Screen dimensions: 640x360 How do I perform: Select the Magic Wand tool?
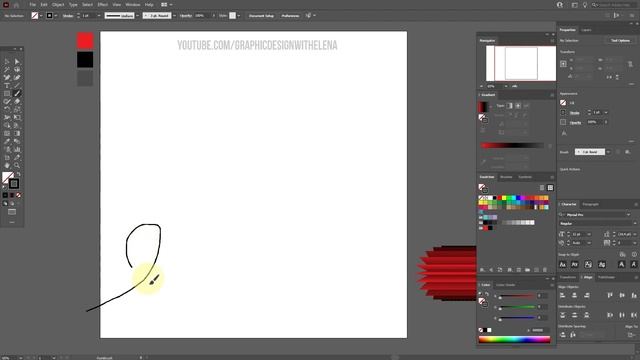click(7, 69)
